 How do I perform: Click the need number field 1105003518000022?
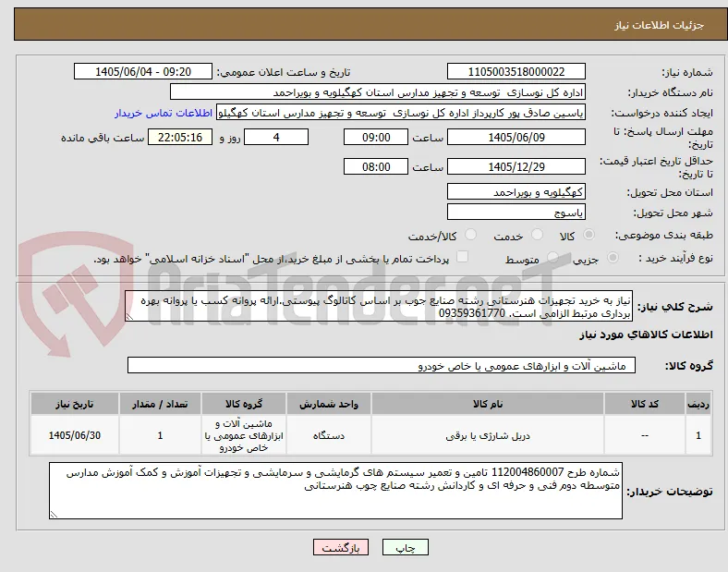click(516, 71)
